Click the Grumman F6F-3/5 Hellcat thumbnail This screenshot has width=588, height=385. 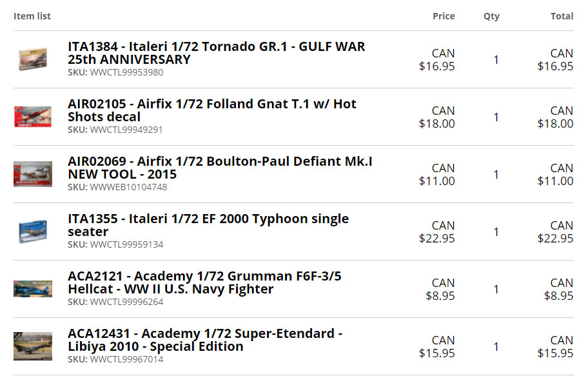point(33,289)
